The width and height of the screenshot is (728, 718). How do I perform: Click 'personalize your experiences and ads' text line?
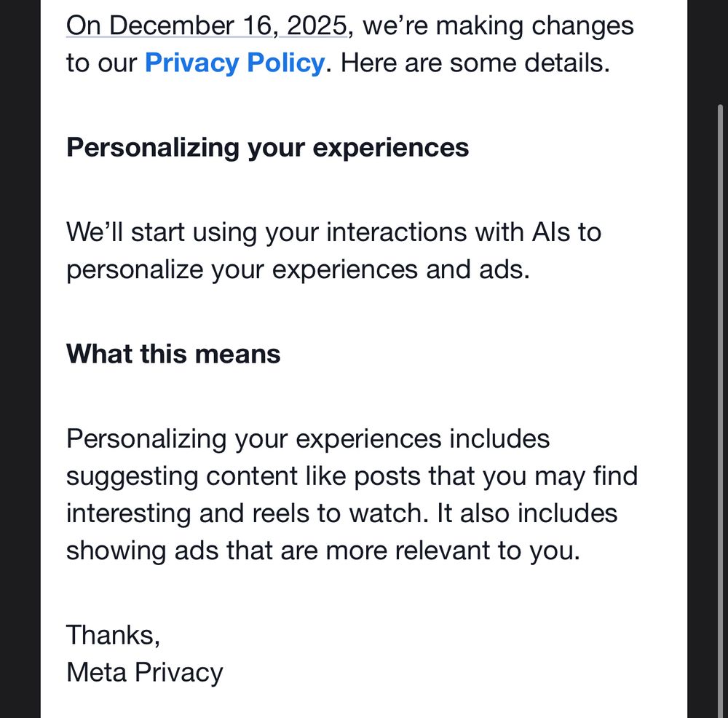pyautogui.click(x=297, y=269)
